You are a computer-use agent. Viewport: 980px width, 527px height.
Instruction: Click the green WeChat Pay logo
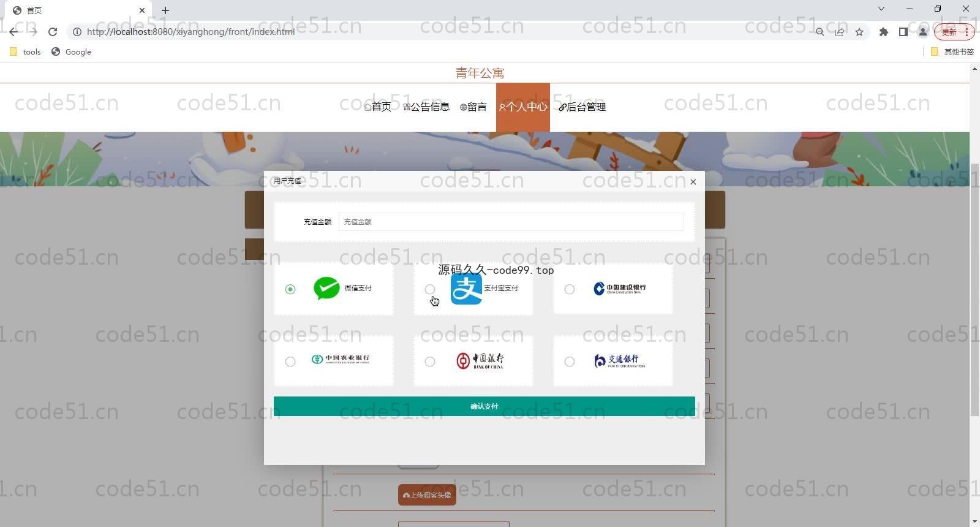(x=326, y=288)
